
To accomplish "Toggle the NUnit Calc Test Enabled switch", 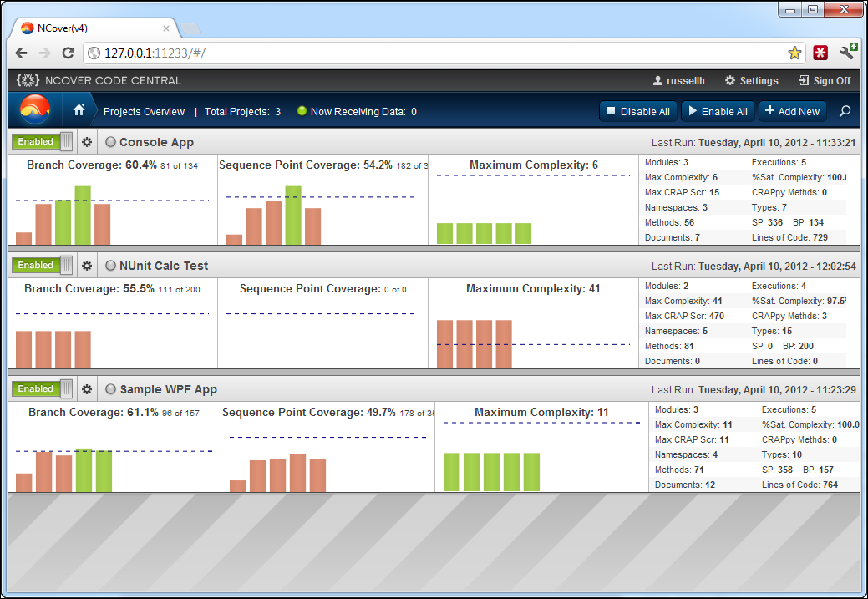I will click(x=42, y=265).
